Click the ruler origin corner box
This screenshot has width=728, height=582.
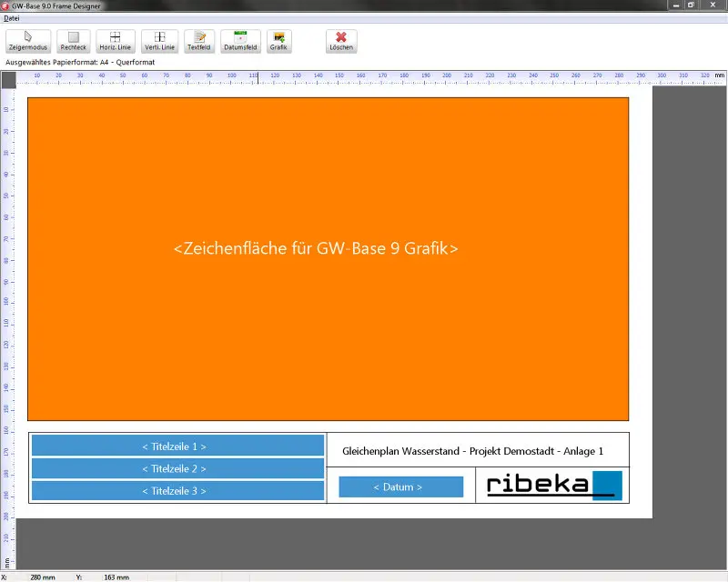9,79
